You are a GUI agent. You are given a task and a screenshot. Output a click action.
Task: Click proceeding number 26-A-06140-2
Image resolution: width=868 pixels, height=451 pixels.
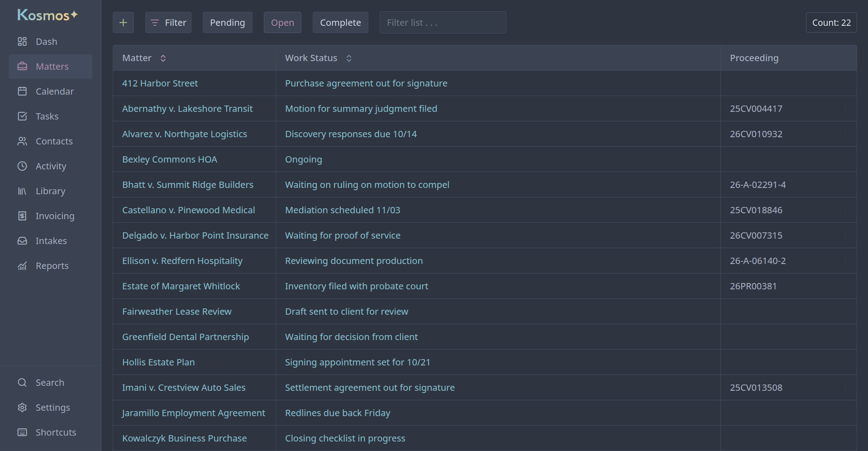coord(758,261)
